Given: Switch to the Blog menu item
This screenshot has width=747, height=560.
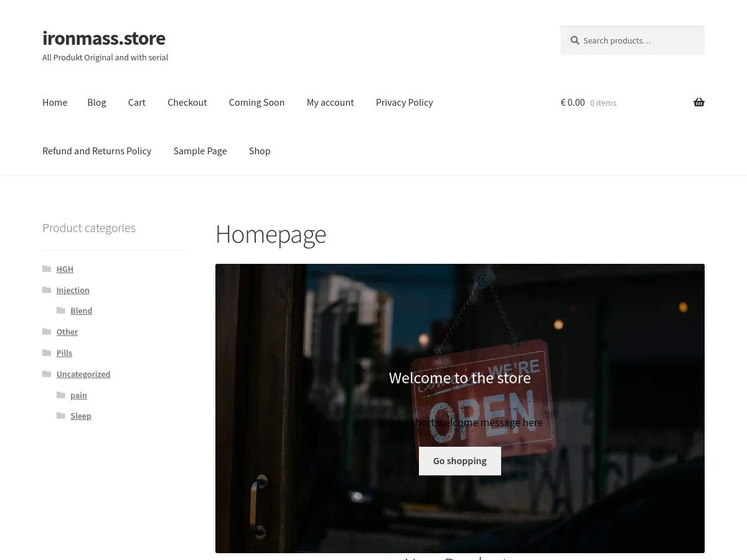Looking at the screenshot, I should [x=96, y=102].
